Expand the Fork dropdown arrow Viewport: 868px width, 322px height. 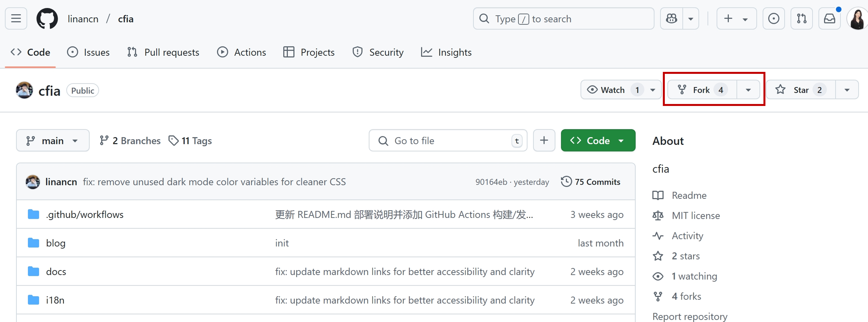coord(748,90)
